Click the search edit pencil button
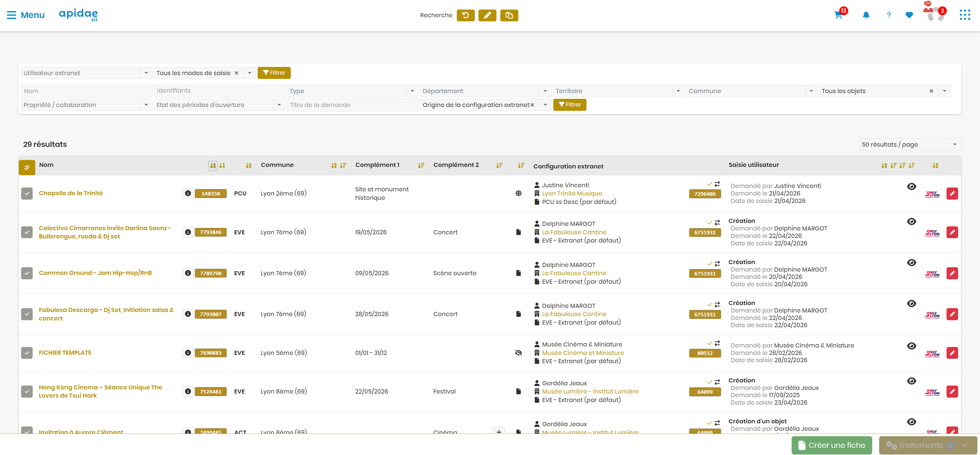Viewport: 980px width, 455px height. [x=487, y=15]
